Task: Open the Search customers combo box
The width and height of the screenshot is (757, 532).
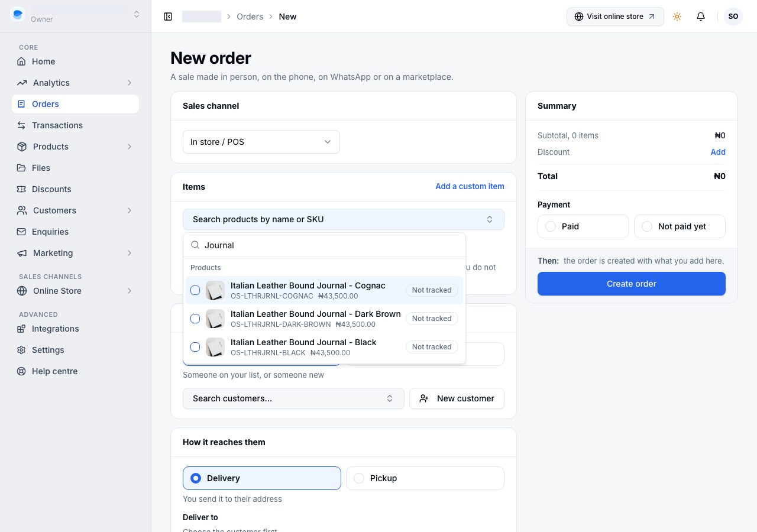Action: [x=293, y=398]
